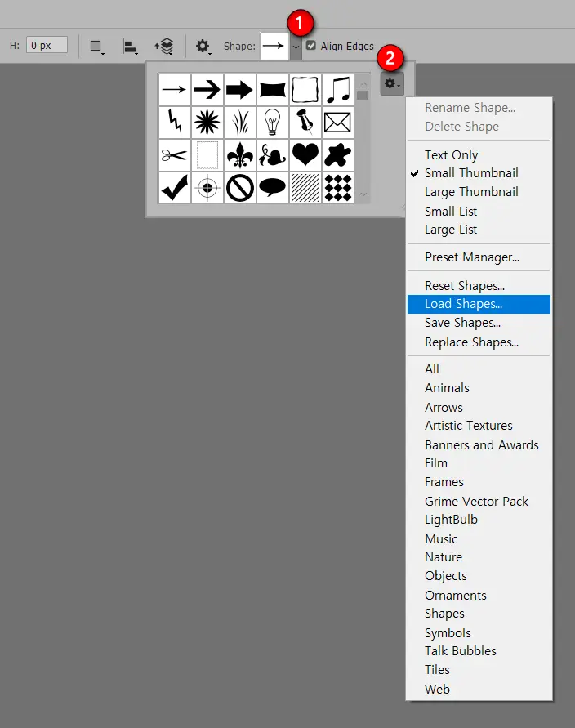Image resolution: width=575 pixels, height=728 pixels.
Task: Select the stamp frame shape
Action: 207,155
